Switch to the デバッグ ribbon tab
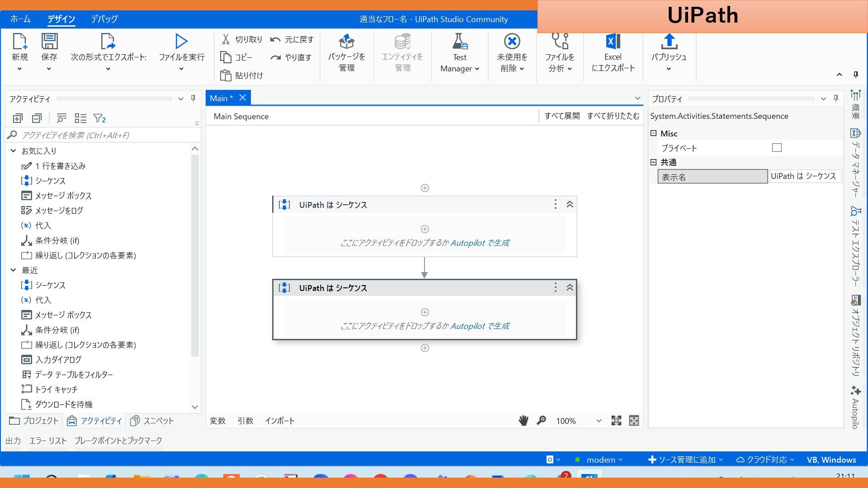This screenshot has height=488, width=868. click(x=104, y=19)
